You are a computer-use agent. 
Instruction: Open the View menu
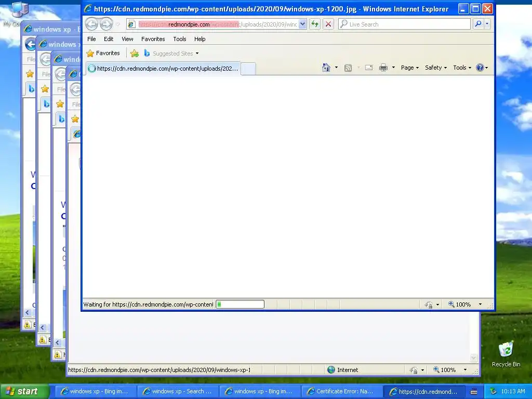127,39
